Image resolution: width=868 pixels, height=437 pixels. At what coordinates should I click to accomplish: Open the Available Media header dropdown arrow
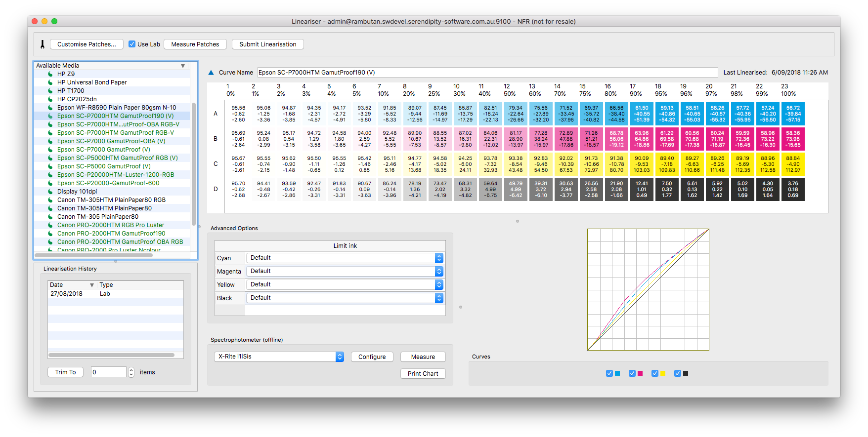coord(183,66)
